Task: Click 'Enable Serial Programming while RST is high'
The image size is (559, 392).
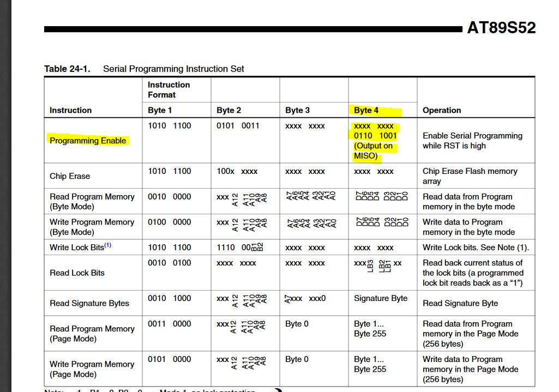Action: coord(472,141)
